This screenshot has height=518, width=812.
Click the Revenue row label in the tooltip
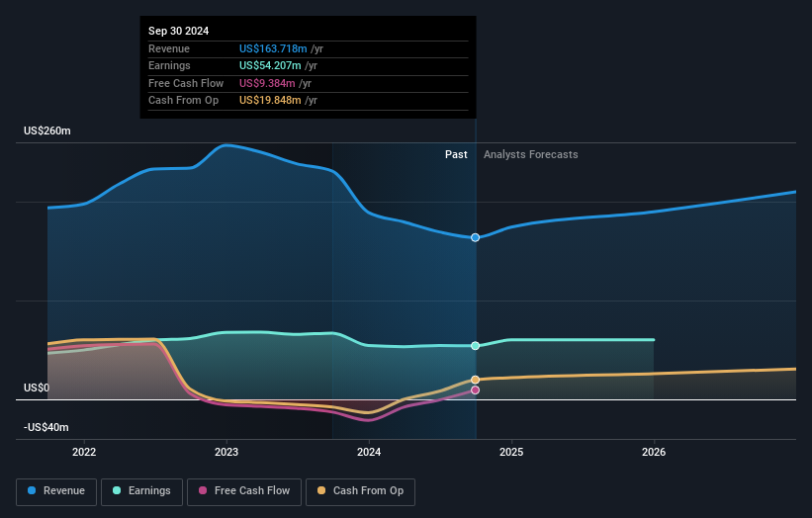click(169, 48)
